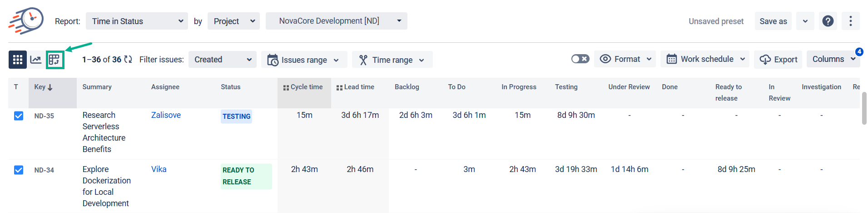
Task: Expand the Time in Status report dropdown
Action: tap(137, 21)
